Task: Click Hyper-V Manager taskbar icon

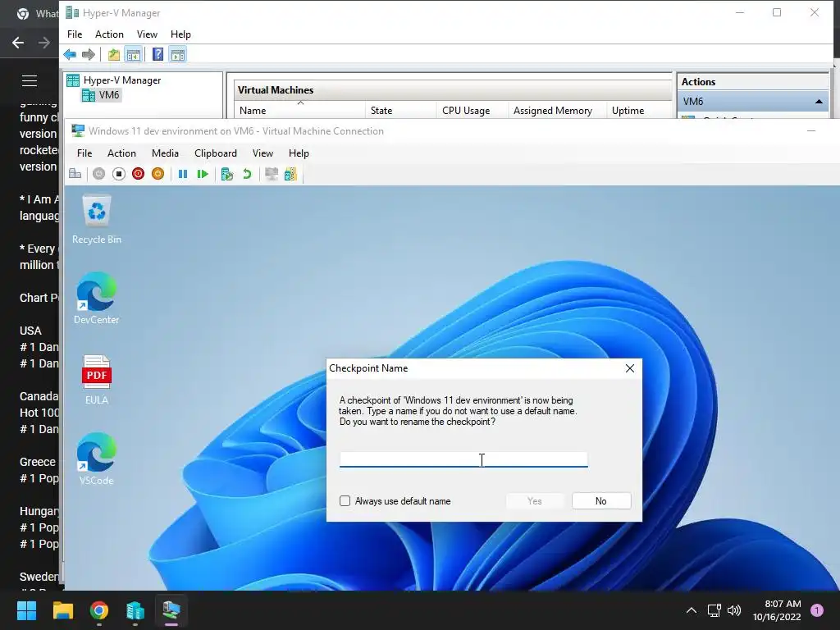Action: (x=135, y=610)
